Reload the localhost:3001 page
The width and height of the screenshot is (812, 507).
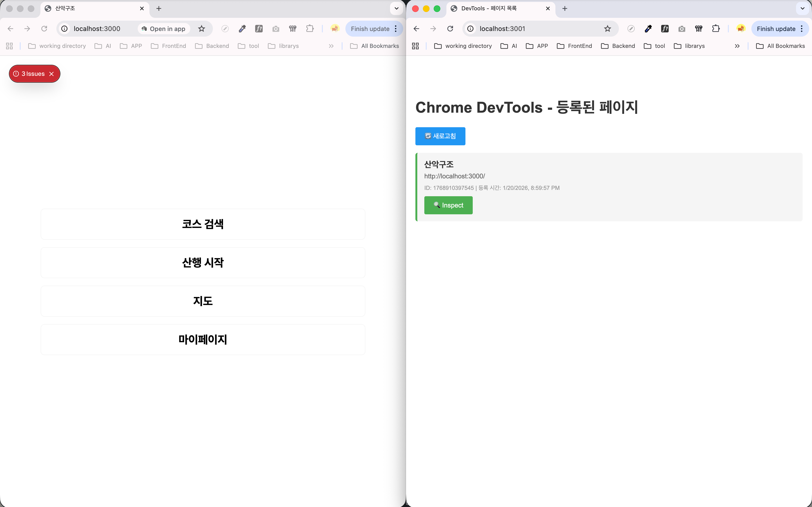coord(450,29)
